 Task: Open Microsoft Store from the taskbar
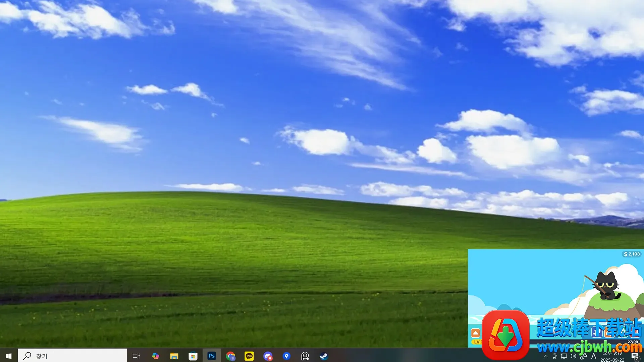tap(193, 356)
